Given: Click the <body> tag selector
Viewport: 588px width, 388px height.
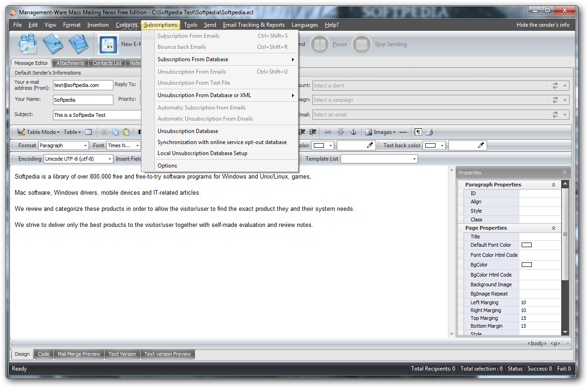Looking at the screenshot, I should 537,343.
